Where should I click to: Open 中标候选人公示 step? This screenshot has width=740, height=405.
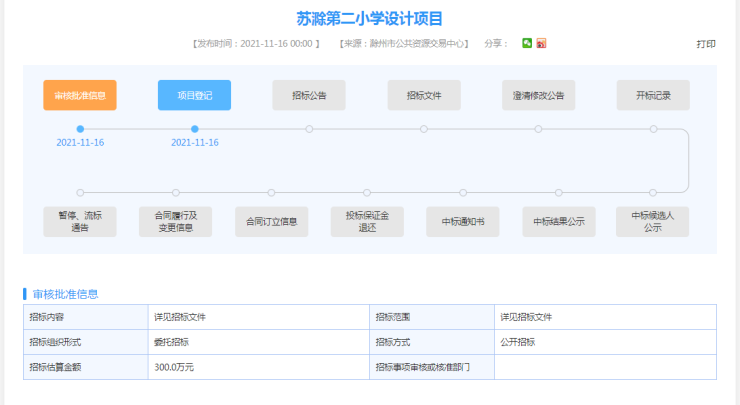point(653,221)
